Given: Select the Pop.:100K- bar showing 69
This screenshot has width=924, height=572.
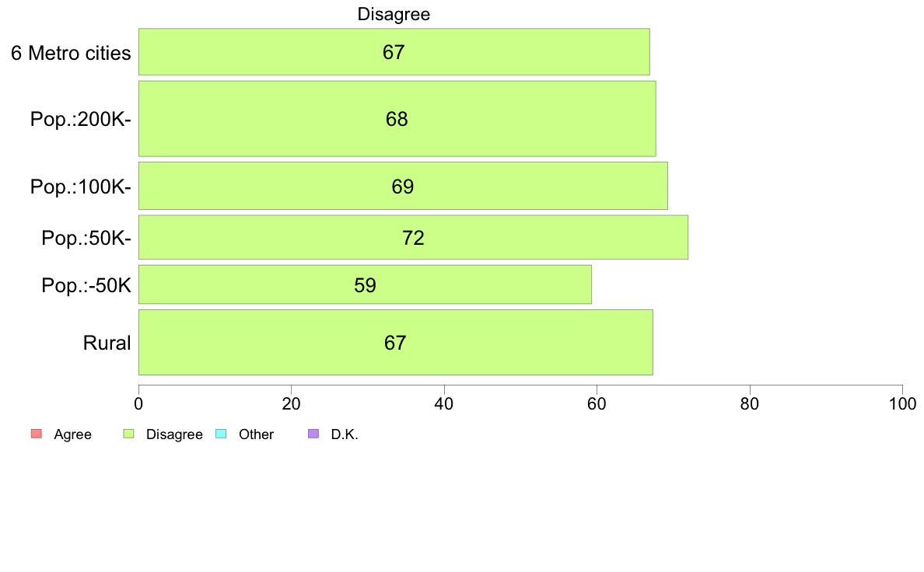Looking at the screenshot, I should (x=403, y=187).
